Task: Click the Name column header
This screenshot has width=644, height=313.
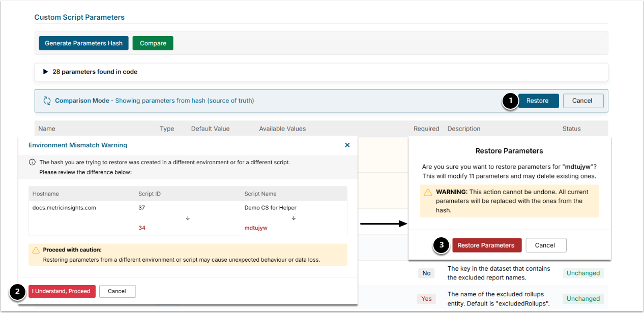Action: (x=47, y=129)
